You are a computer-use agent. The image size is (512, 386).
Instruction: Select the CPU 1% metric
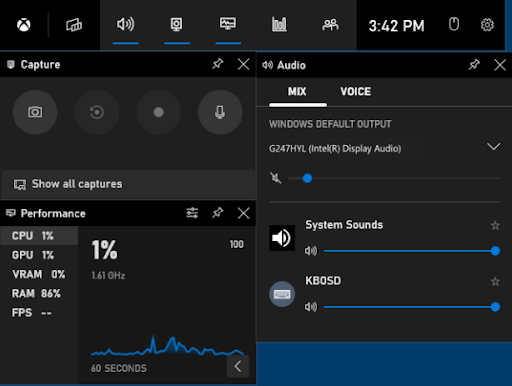39,236
